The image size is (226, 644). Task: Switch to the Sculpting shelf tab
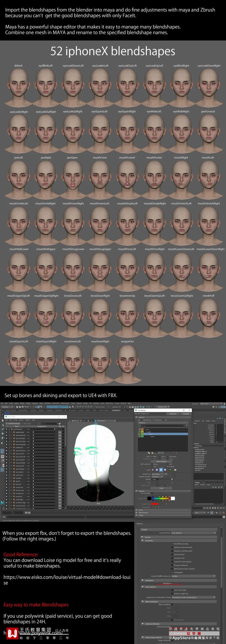33,410
